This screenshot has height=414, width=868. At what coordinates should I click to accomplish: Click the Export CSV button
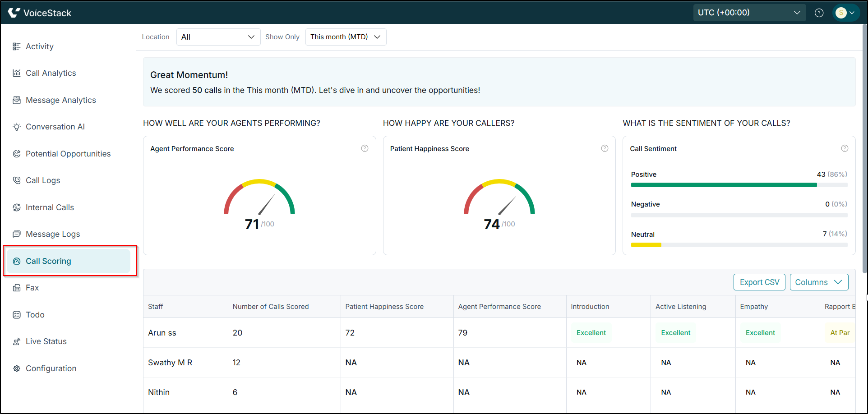pos(759,282)
